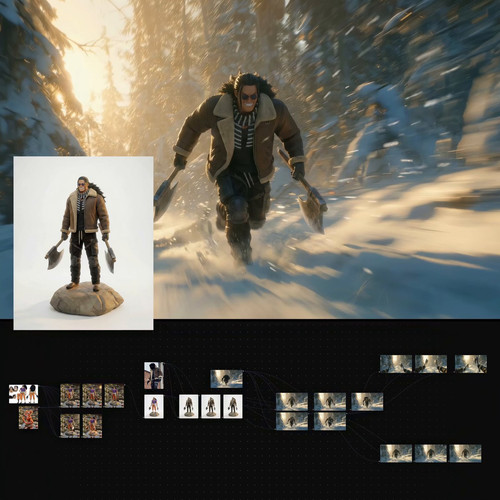Select right node of lower rocky-scene pair
The height and width of the screenshot is (500, 500).
coord(92,426)
